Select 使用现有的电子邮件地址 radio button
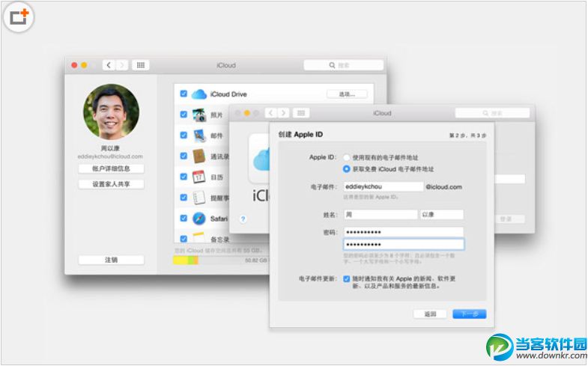This screenshot has width=588, height=366. point(346,158)
